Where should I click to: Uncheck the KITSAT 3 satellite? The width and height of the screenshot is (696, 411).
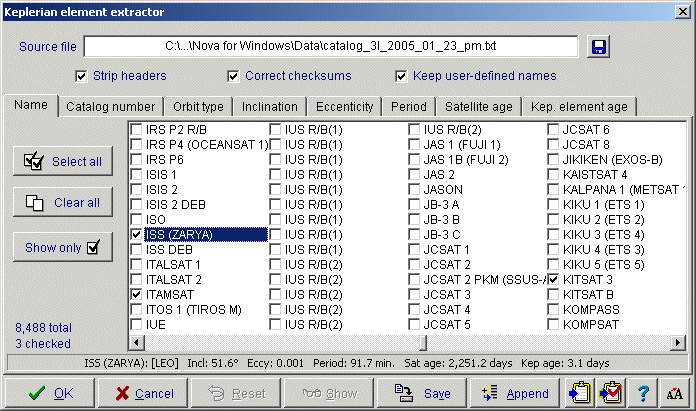553,280
